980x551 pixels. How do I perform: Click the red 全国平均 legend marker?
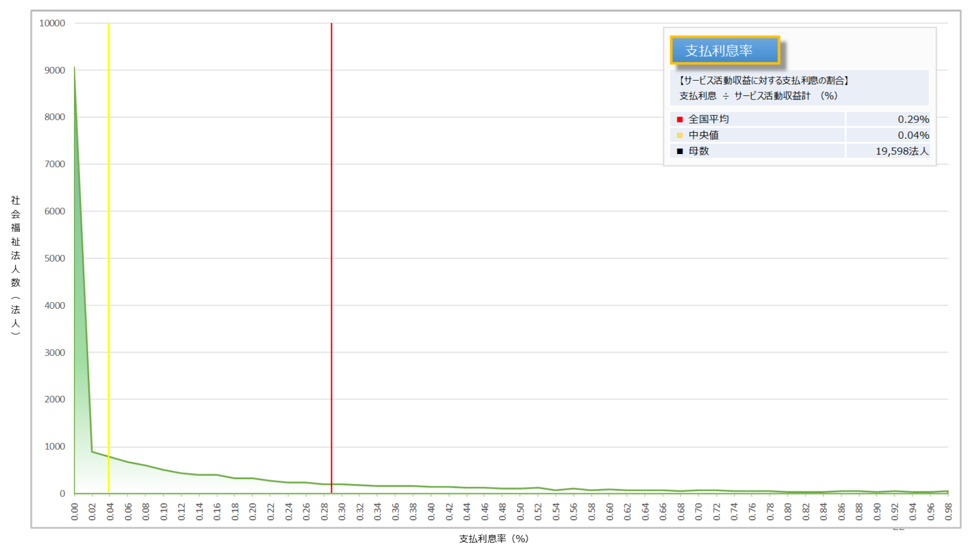point(680,119)
